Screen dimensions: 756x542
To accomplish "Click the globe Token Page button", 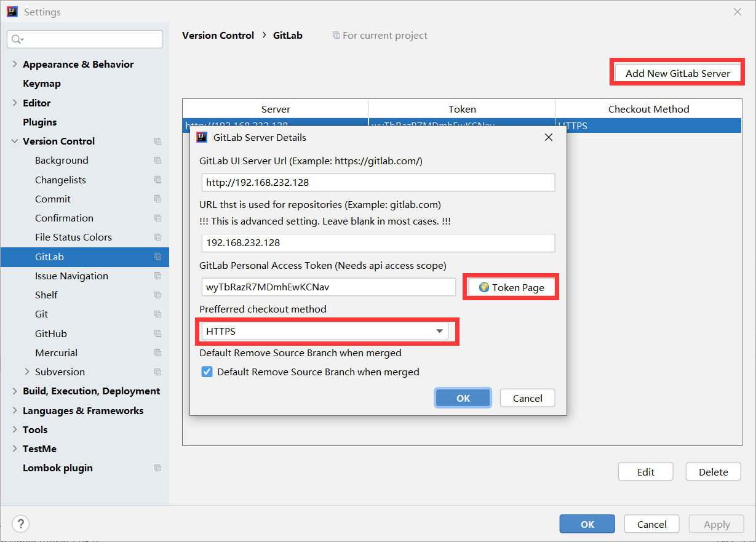I will 511,287.
